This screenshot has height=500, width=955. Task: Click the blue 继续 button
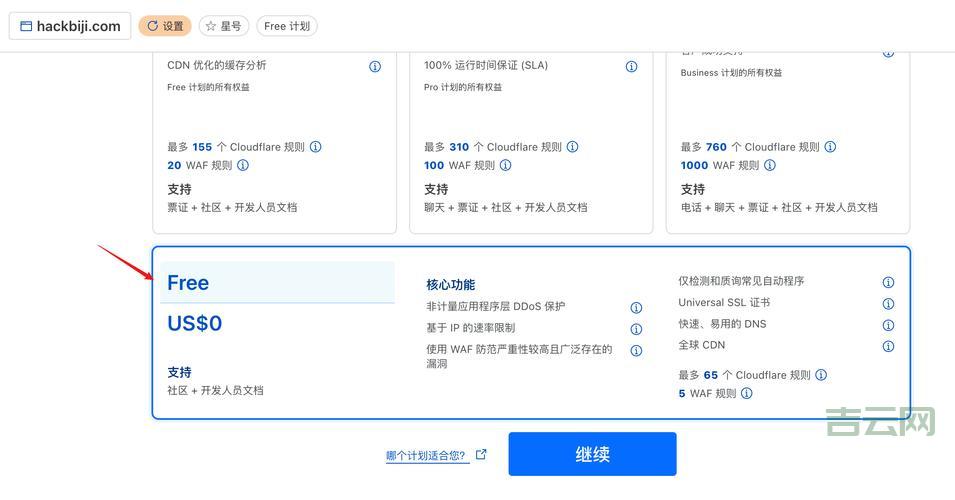(592, 454)
